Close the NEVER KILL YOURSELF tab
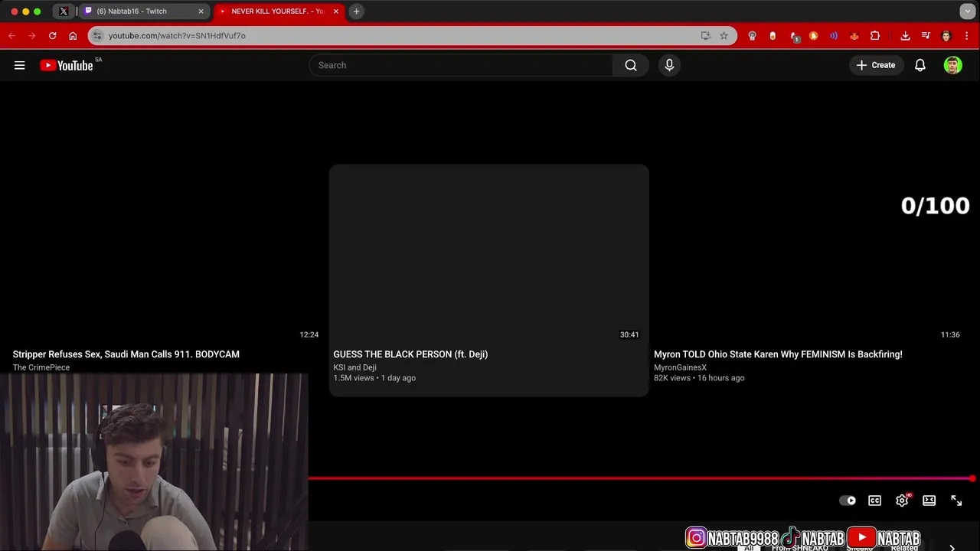Viewport: 980px width, 551px height. (x=335, y=11)
